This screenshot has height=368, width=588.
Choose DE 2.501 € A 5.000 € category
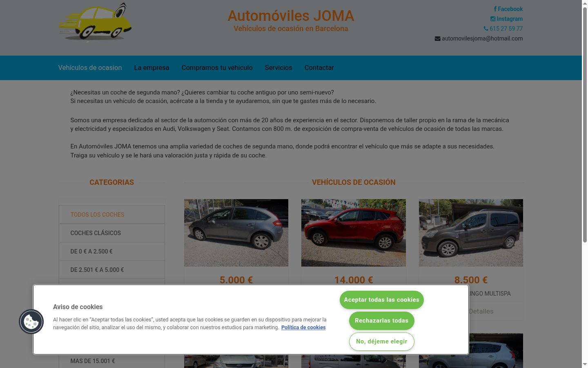coord(112,270)
